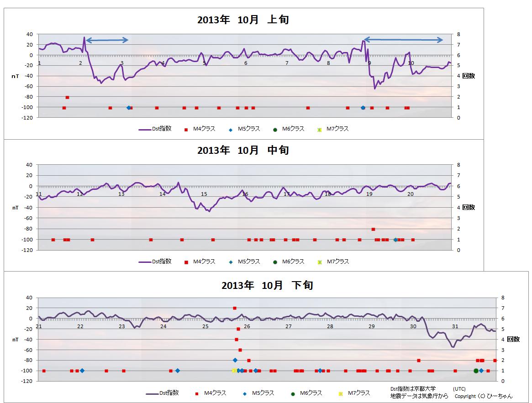Click the green M6 earthquake marker in 下旬 chart
This screenshot has height=403, width=532.
[476, 371]
